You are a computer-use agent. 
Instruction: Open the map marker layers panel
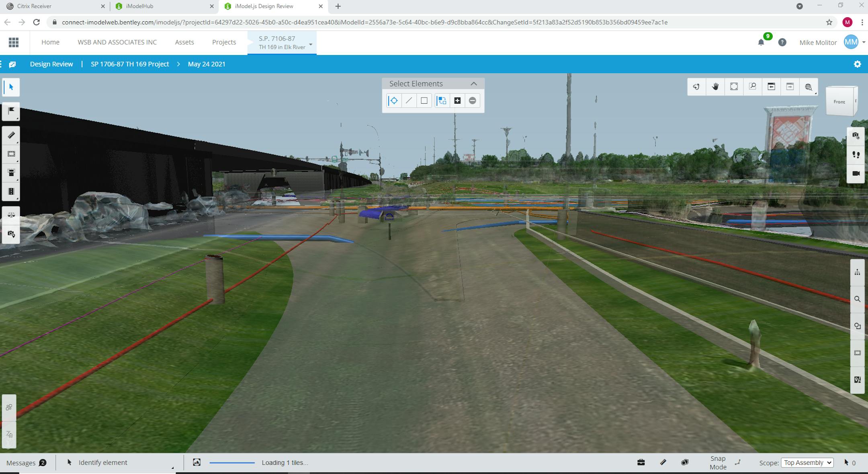tap(858, 380)
